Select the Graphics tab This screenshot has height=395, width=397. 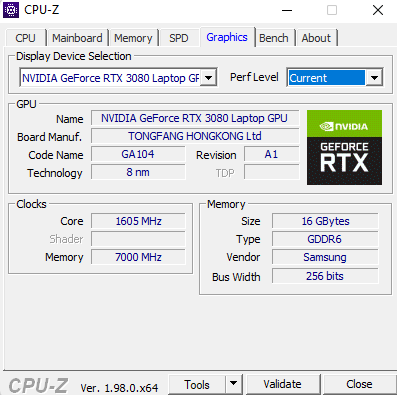[227, 37]
